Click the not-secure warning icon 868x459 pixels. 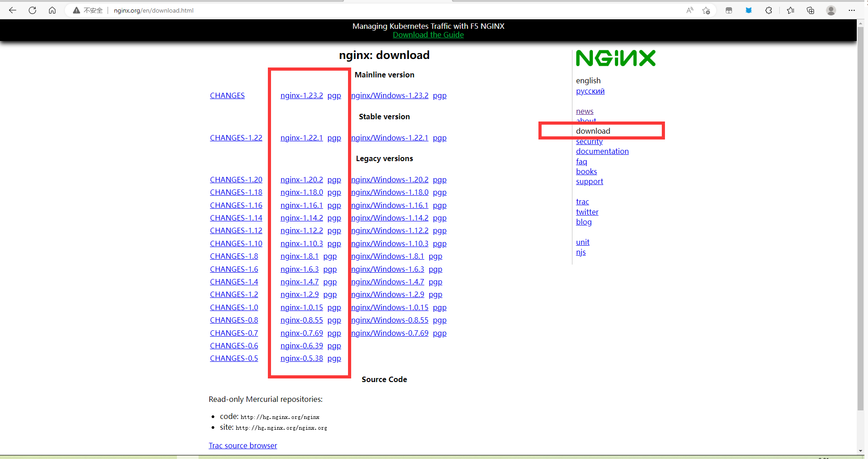77,10
